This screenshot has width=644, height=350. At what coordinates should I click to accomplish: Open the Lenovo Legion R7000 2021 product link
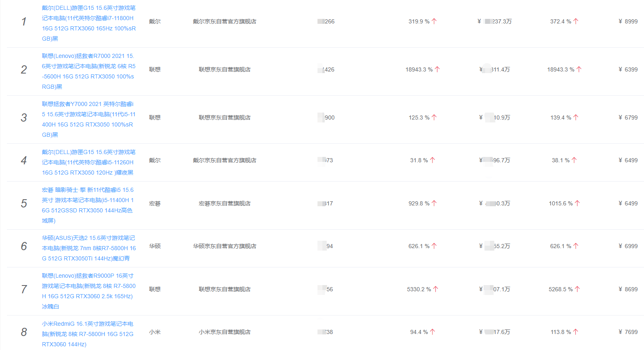89,71
